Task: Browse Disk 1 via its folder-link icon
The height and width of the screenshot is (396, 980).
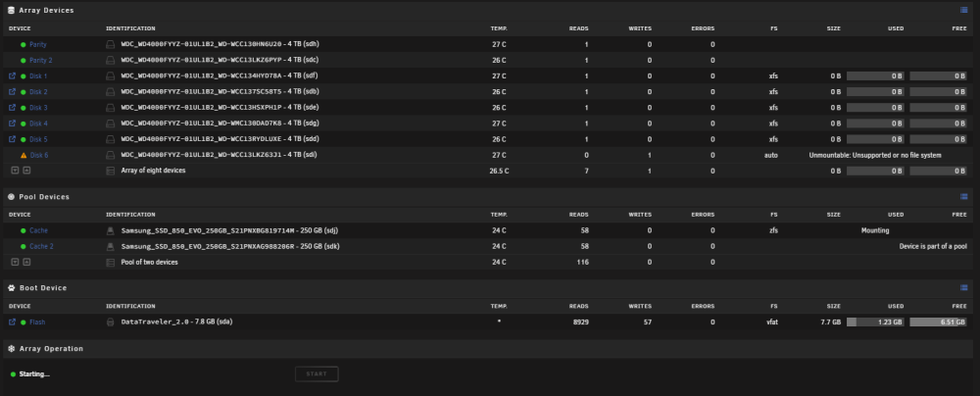Action: pos(12,75)
